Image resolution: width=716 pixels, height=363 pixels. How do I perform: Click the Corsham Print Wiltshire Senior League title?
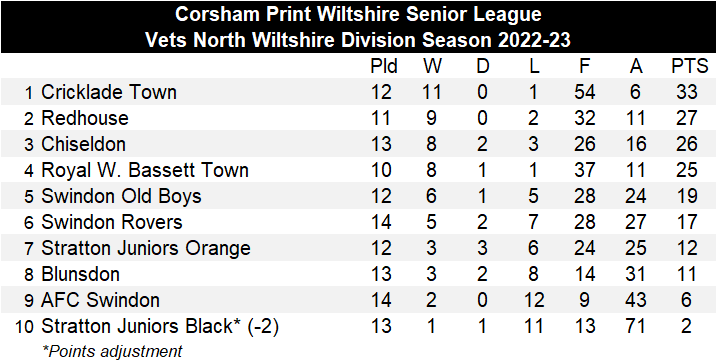click(x=358, y=14)
